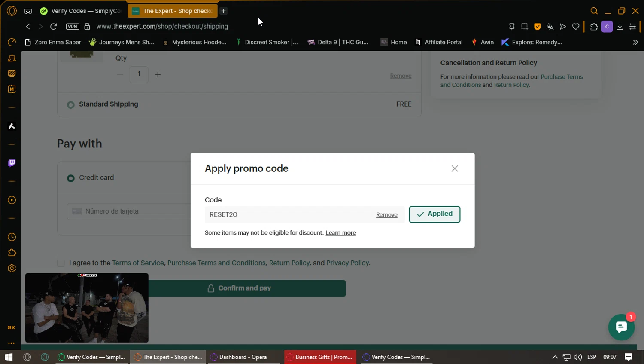Image resolution: width=644 pixels, height=364 pixels.
Task: Click the Número de tarjeta card field
Action: pyautogui.click(x=129, y=211)
